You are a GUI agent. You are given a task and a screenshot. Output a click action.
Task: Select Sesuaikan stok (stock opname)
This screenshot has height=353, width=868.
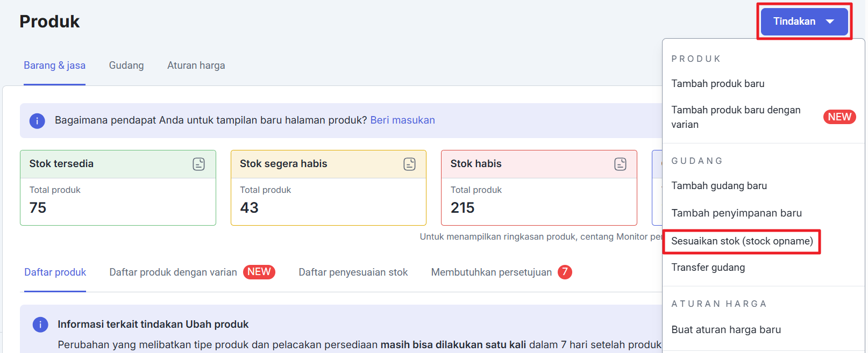coord(742,241)
